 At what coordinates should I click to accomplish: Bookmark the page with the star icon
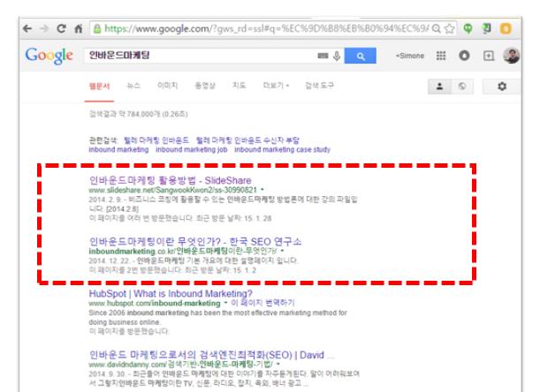click(450, 28)
